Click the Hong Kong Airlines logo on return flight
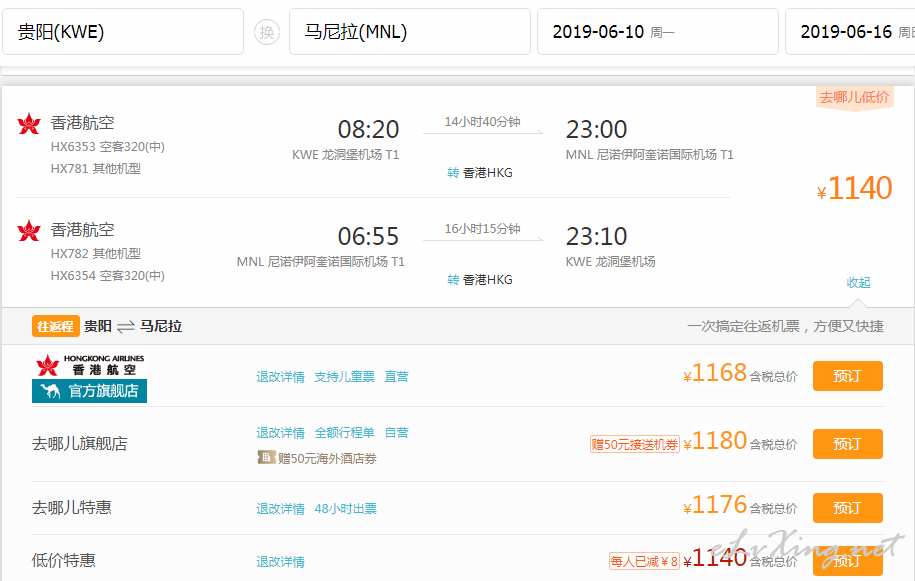 coord(29,230)
